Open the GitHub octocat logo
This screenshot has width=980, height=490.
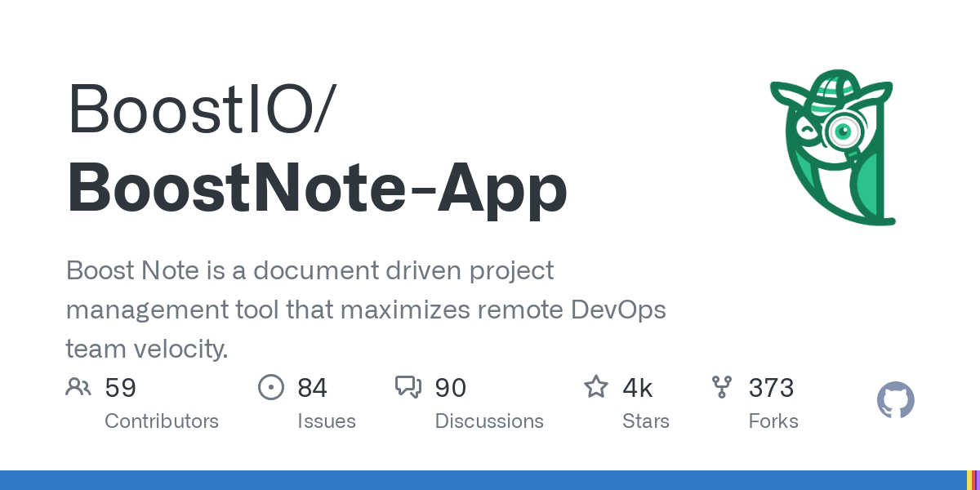click(x=895, y=400)
